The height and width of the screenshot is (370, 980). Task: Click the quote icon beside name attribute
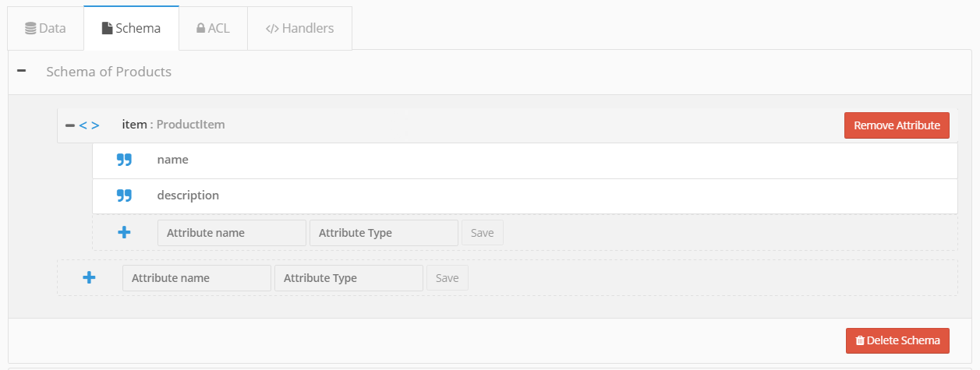tap(124, 160)
